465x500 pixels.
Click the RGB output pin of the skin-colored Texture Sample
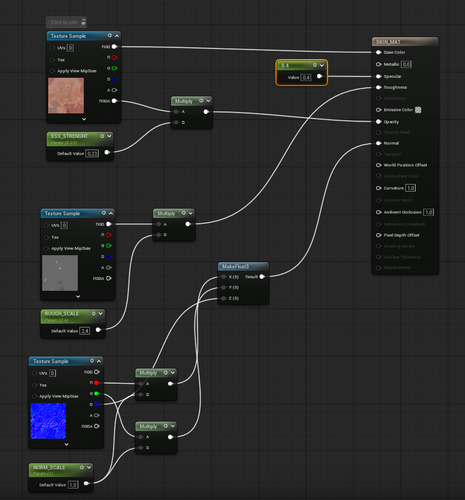click(114, 47)
